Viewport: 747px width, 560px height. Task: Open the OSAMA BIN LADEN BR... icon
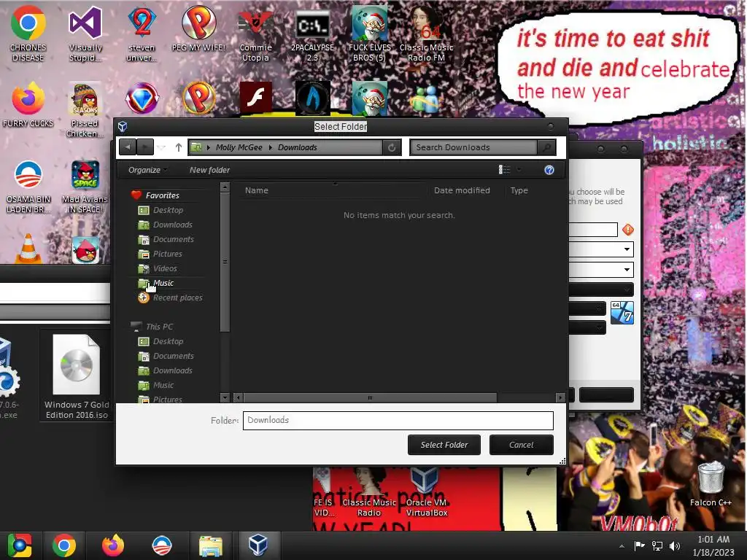click(28, 186)
